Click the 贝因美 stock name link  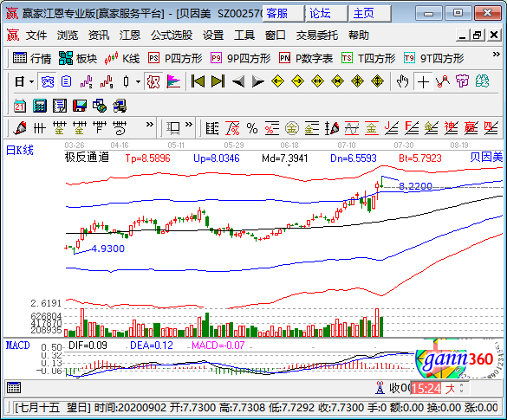[486, 158]
